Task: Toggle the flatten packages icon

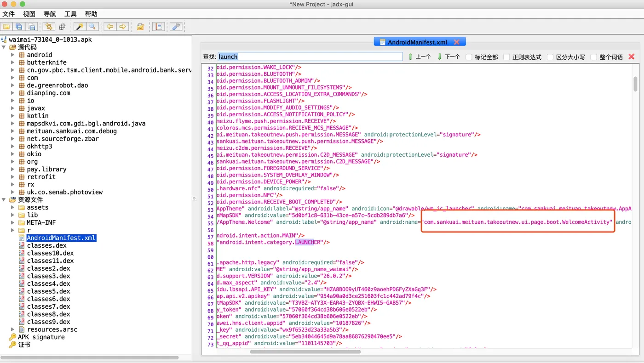Action: tap(62, 27)
